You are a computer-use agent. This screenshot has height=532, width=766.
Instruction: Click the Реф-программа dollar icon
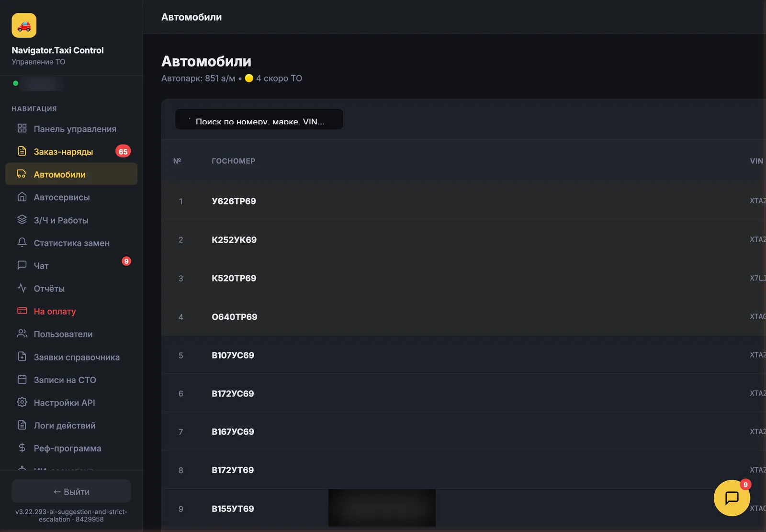coord(22,448)
